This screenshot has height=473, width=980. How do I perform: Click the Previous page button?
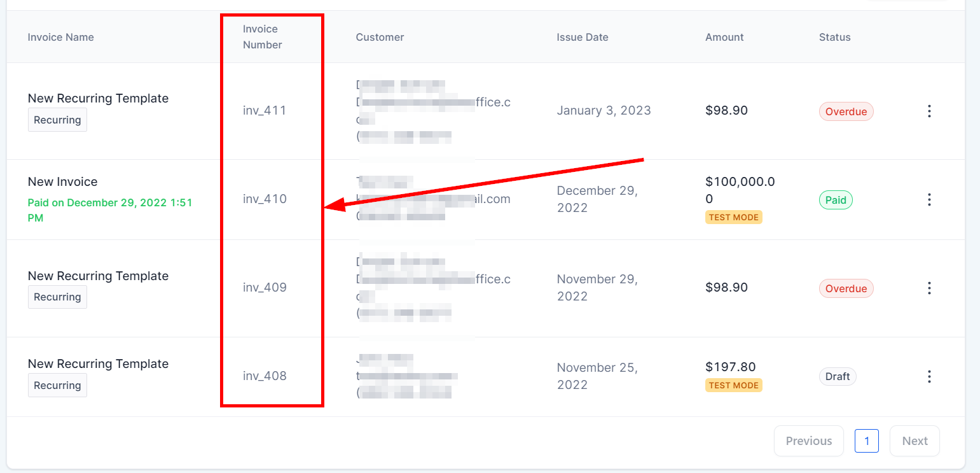pos(808,441)
